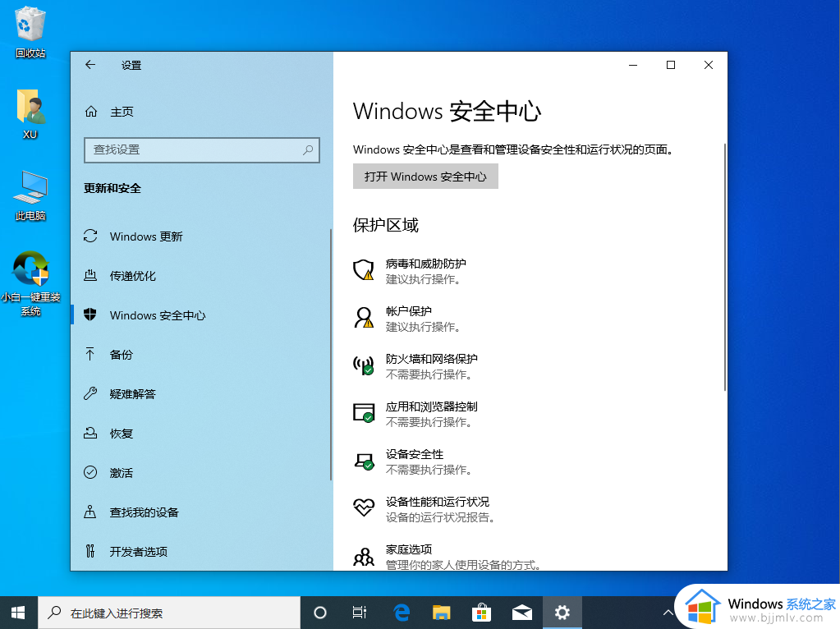Viewport: 840px width, 629px height.
Task: Open the XU user folder icon
Action: (30, 114)
